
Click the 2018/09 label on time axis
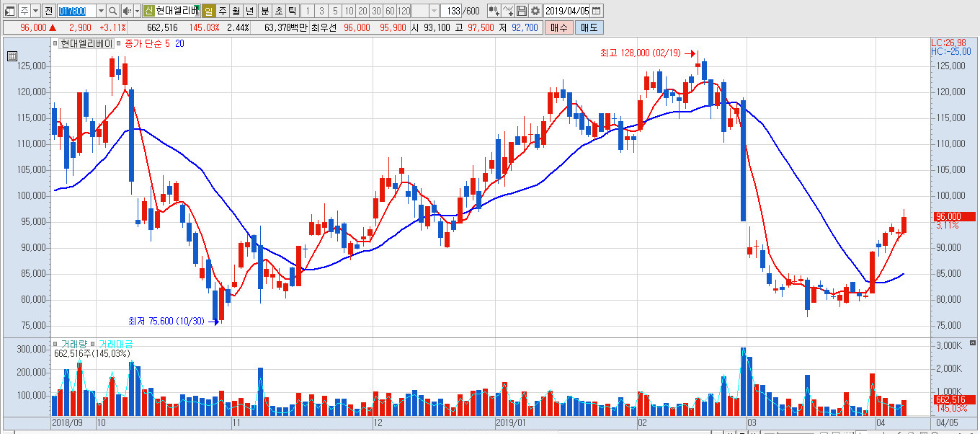tap(68, 422)
